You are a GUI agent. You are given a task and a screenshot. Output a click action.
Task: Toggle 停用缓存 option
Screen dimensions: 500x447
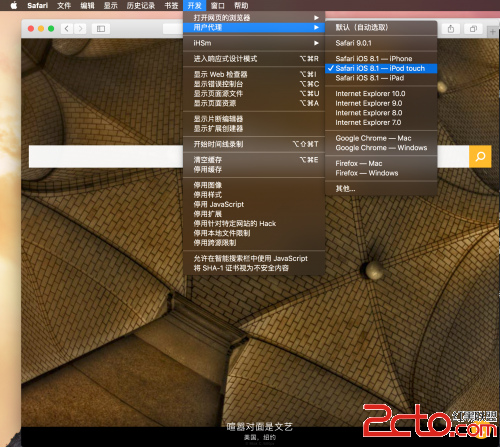click(254, 169)
